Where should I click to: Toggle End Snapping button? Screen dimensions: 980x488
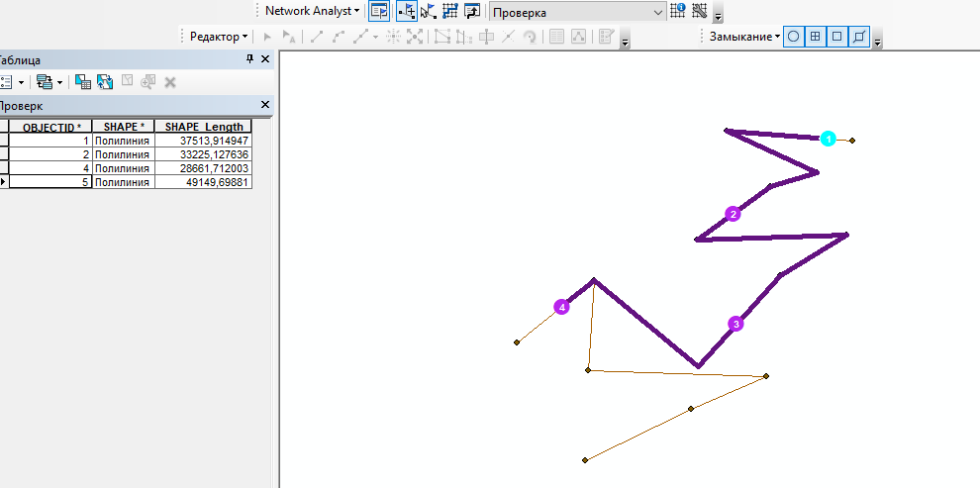click(815, 37)
